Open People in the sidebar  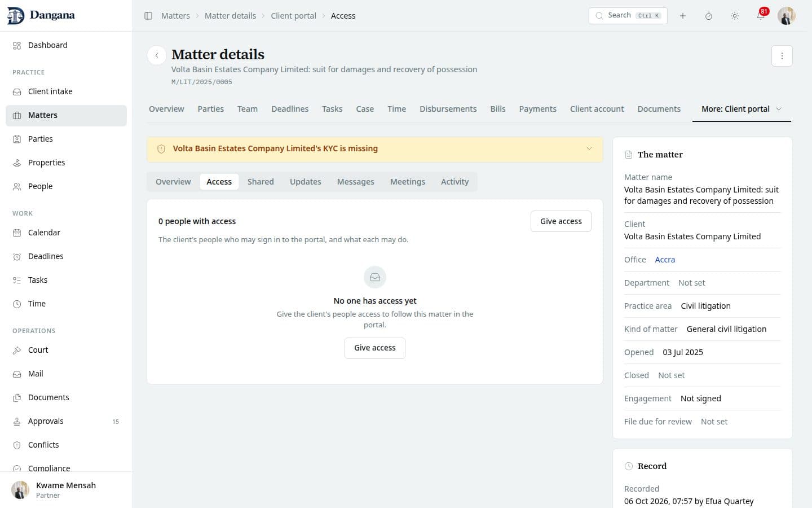tap(66, 186)
